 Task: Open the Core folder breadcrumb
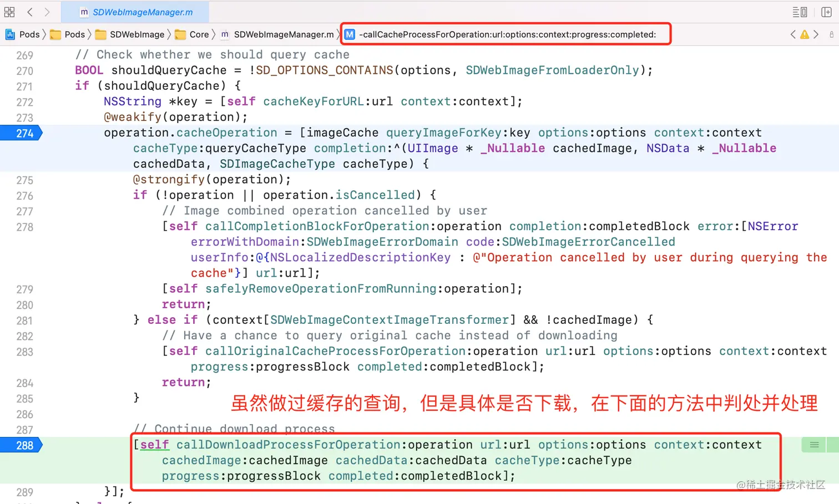(193, 34)
